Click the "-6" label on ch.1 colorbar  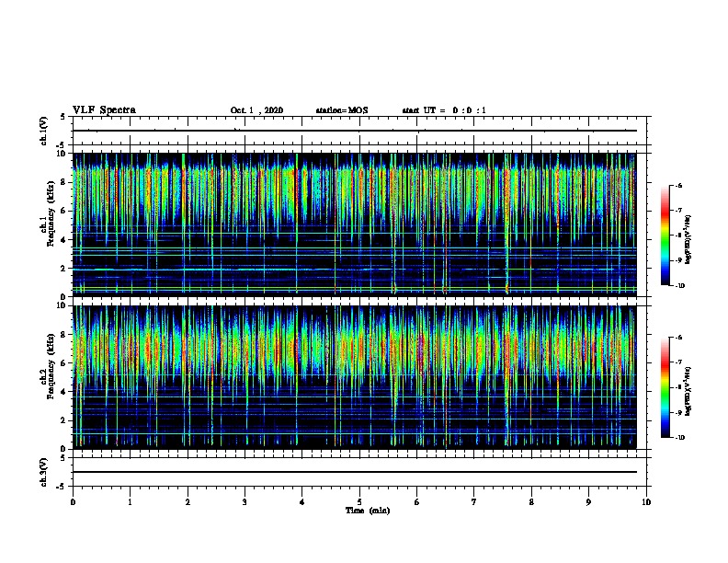point(678,186)
